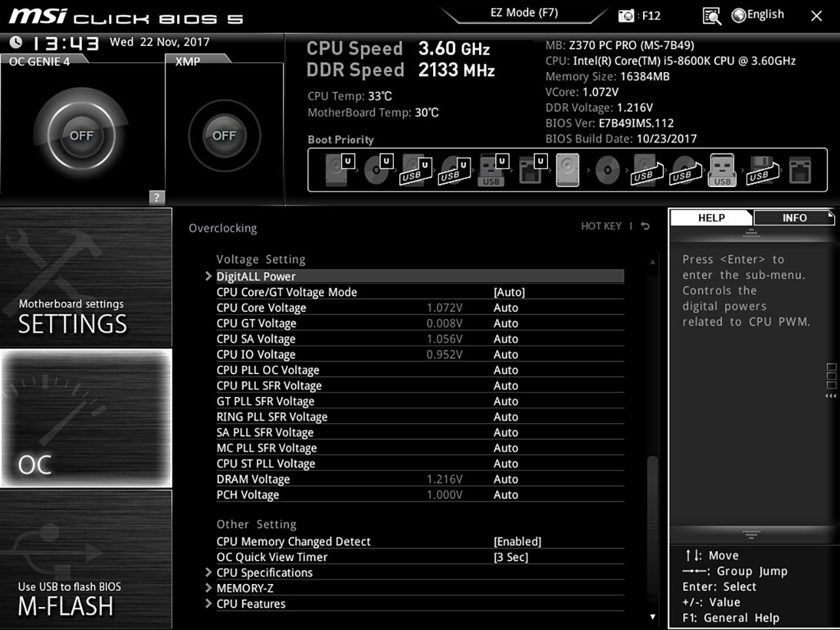Select the highlighted legacy hard disk boot icon
Image resolution: width=840 pixels, height=630 pixels.
(568, 170)
